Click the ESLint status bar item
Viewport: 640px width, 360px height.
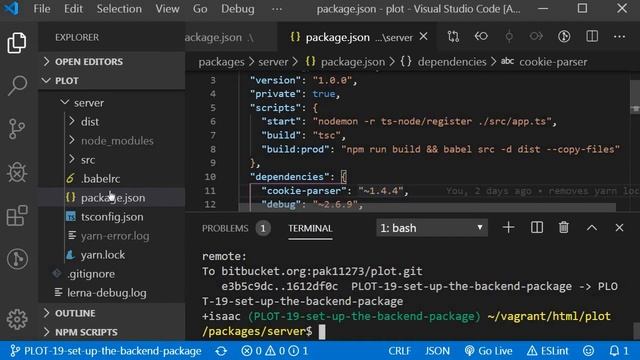pos(547,351)
